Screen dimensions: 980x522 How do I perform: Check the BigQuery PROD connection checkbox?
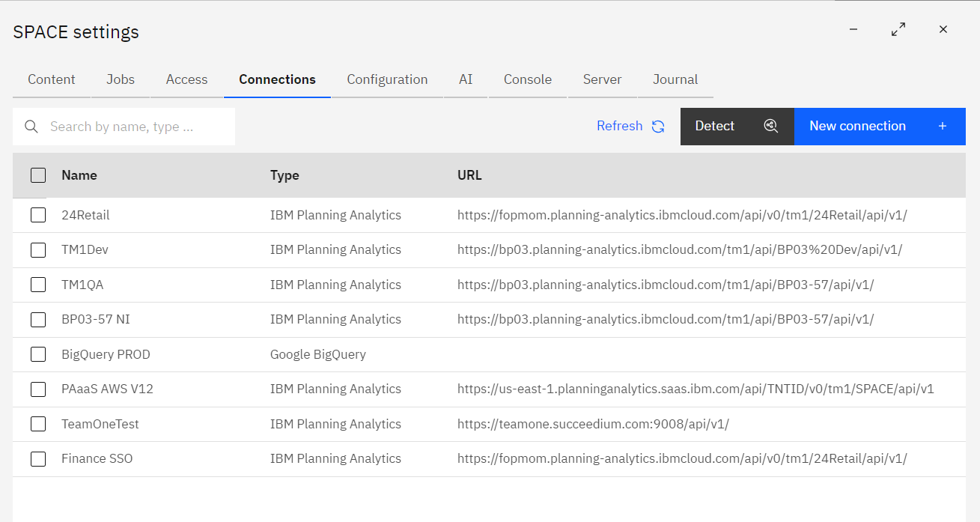38,354
